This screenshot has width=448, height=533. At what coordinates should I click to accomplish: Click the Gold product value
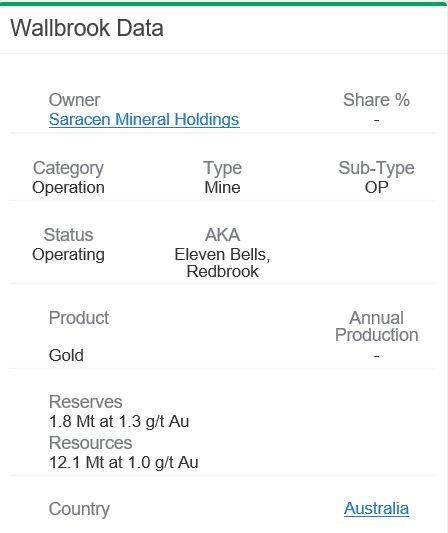[66, 356]
